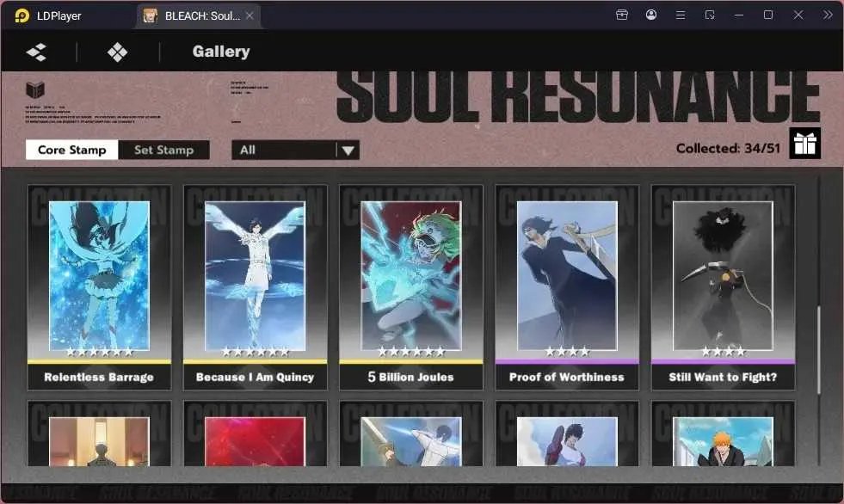Open the red second-row card below Because I Am Quincy

[256, 433]
